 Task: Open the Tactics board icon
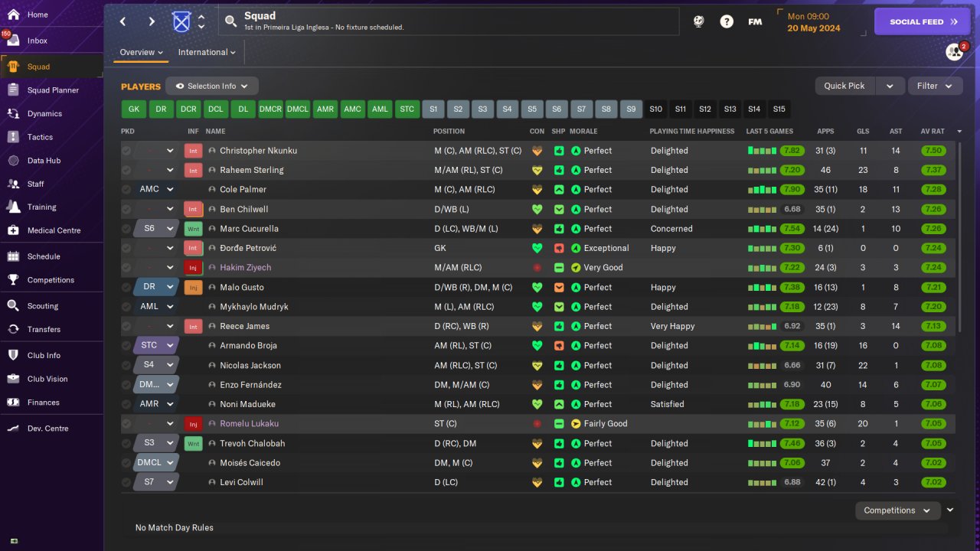(13, 137)
